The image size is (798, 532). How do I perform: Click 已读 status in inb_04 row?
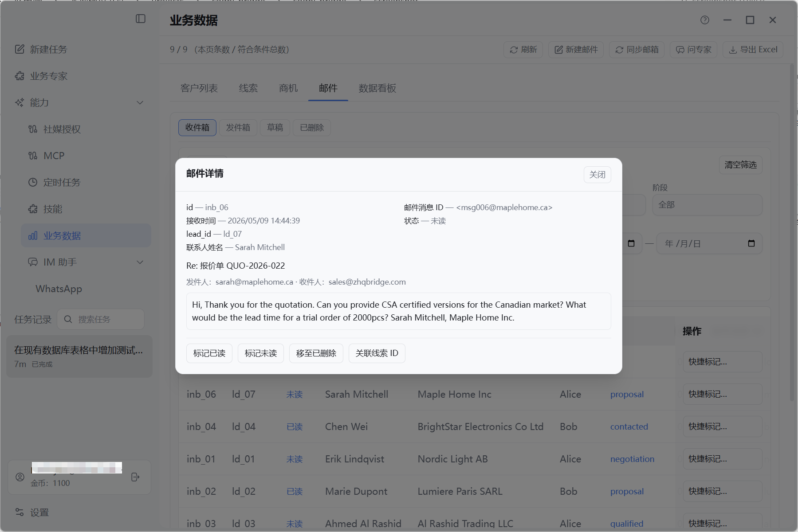295,426
